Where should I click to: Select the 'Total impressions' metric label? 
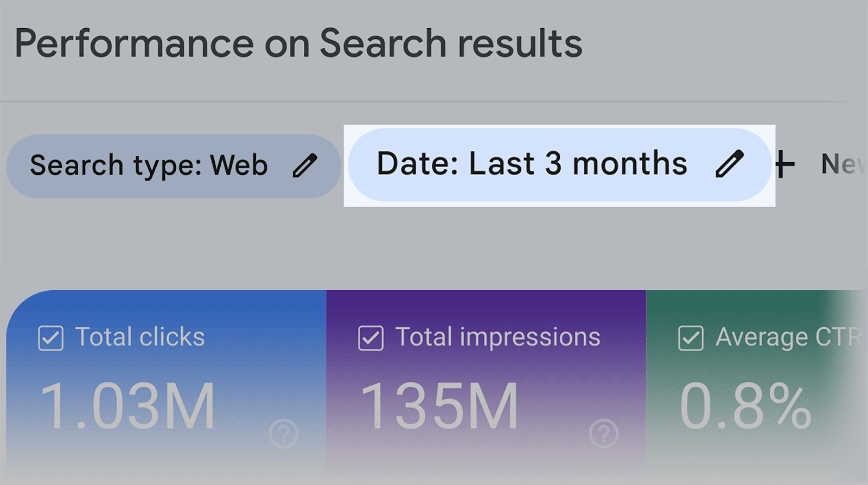[497, 337]
